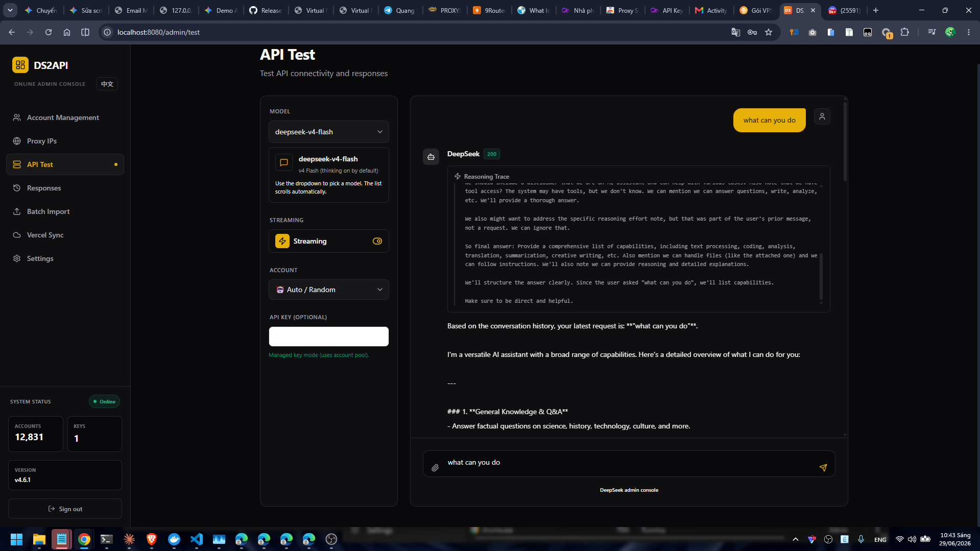Screen dimensions: 980x551
Task: Toggle the Streaming eye switch
Action: point(377,241)
